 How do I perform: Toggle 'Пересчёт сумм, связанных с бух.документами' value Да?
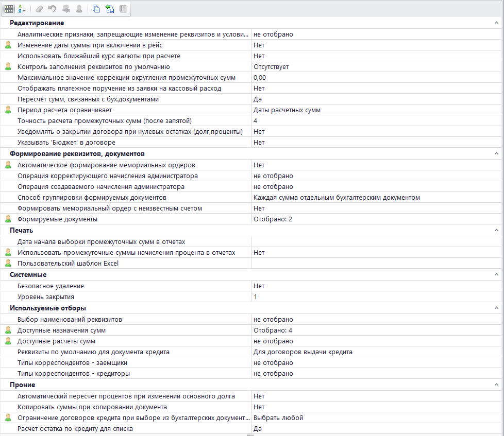(x=375, y=99)
